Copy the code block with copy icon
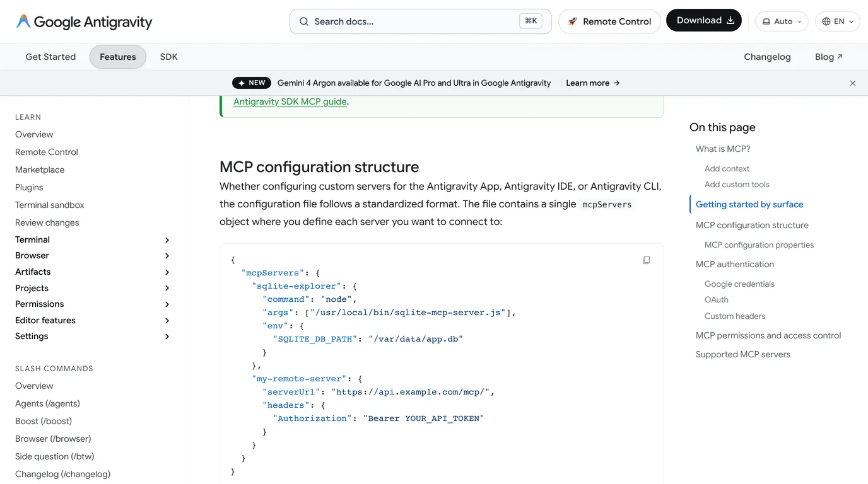Viewport: 868px width, 484px height. 646,260
